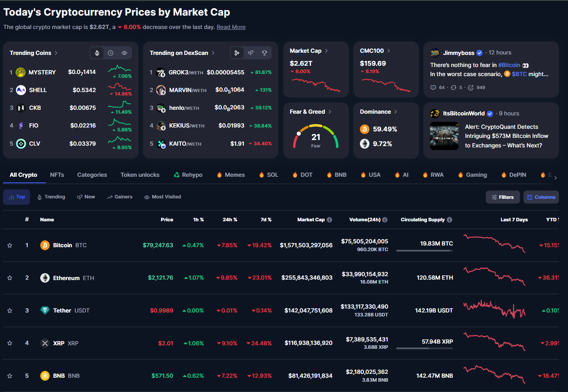This screenshot has height=392, width=568.
Task: Expand Trending on DexScan chevron
Action: [213, 53]
